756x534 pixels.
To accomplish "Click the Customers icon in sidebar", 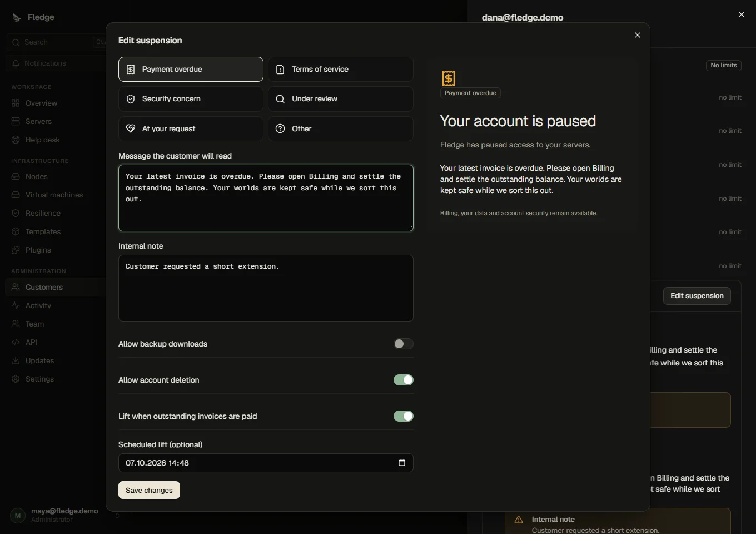I will point(16,287).
